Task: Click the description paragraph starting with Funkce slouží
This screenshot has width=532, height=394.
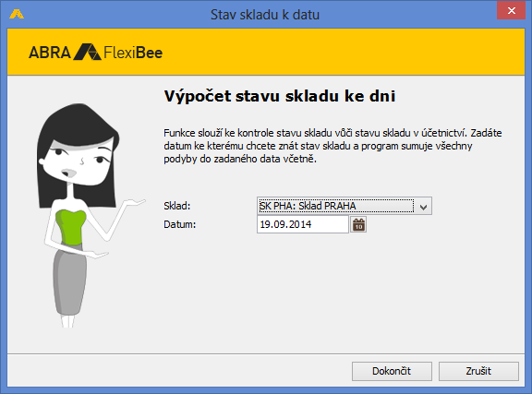Action: [x=332, y=146]
